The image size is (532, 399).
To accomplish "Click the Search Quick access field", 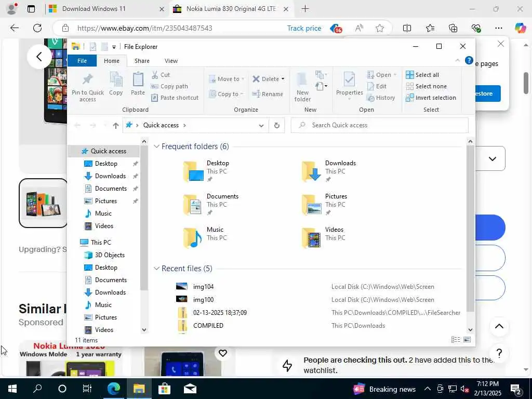I will point(379,125).
